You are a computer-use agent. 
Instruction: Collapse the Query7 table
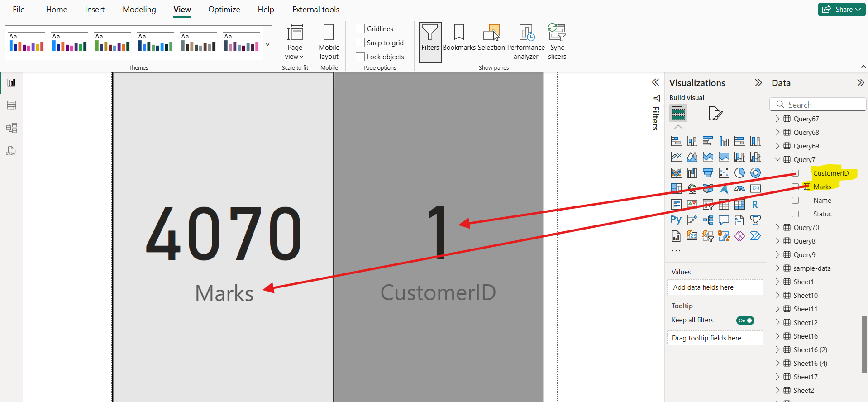pyautogui.click(x=777, y=160)
